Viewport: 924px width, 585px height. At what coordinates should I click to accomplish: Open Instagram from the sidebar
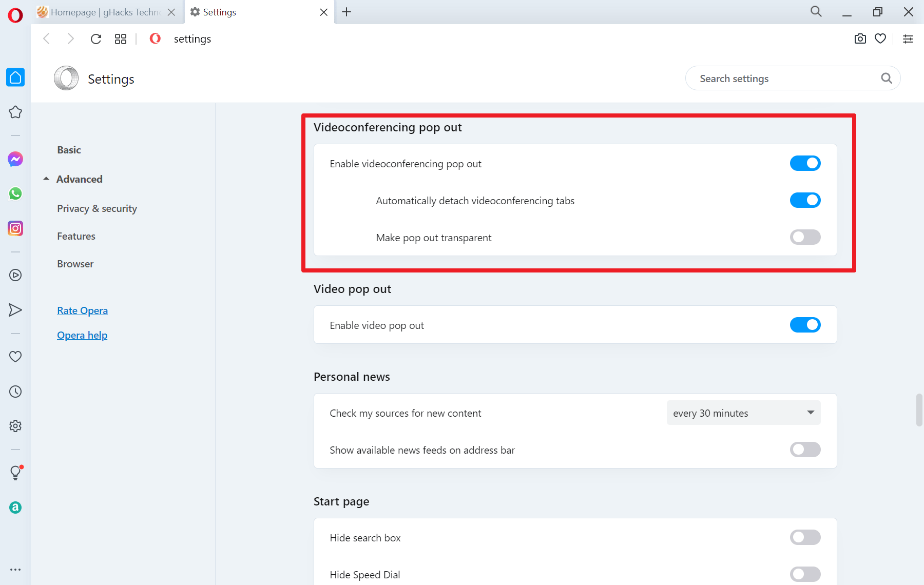click(15, 228)
